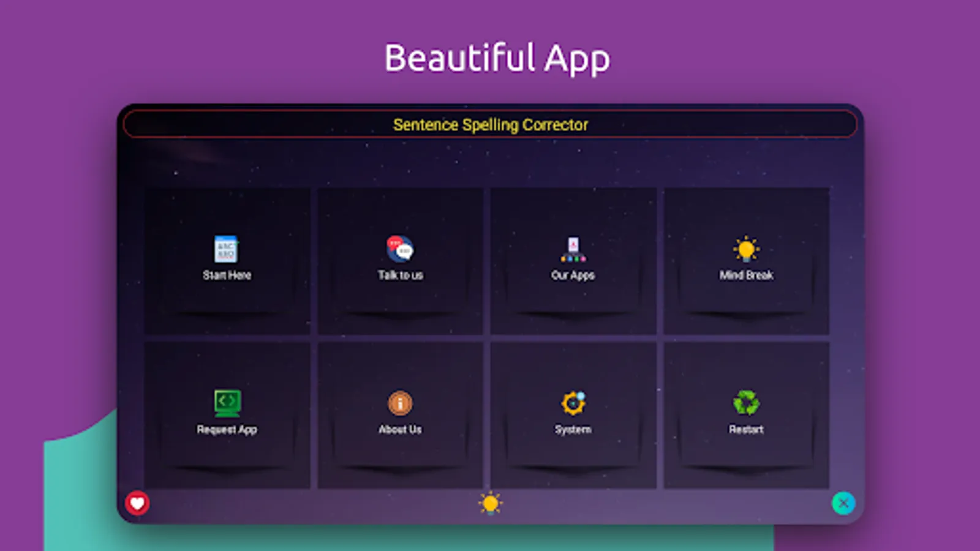Select the Talk to us chat icon
980x551 pixels.
[x=400, y=248]
